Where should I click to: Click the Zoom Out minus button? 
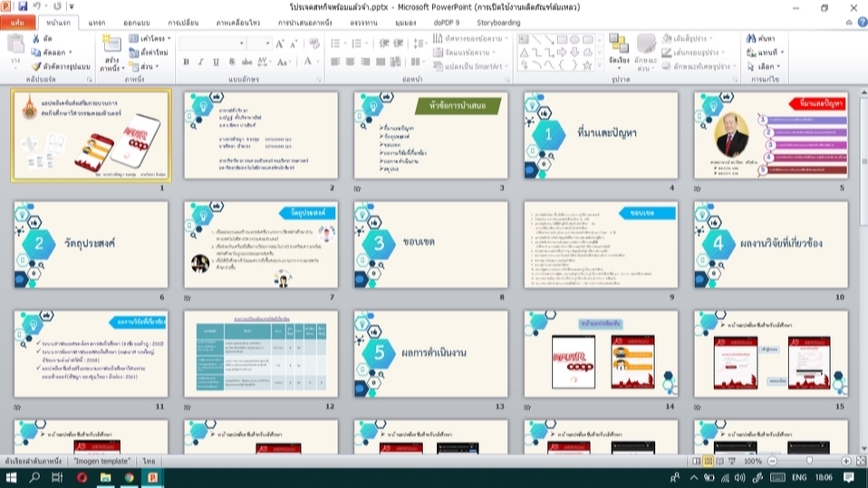click(x=772, y=461)
